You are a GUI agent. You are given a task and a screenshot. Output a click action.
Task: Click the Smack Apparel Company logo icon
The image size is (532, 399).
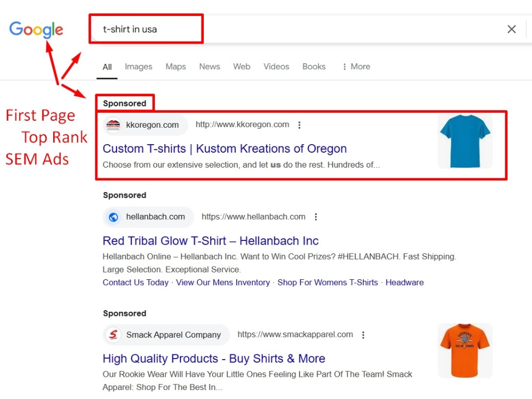coord(113,335)
